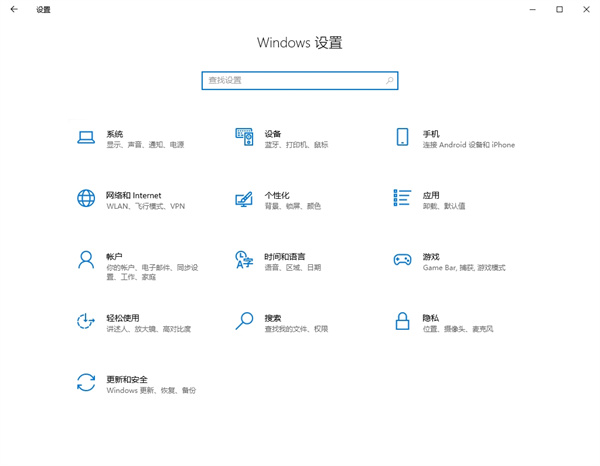Click the 游戏 gamepad icon
The width and height of the screenshot is (600, 466).
point(402,260)
